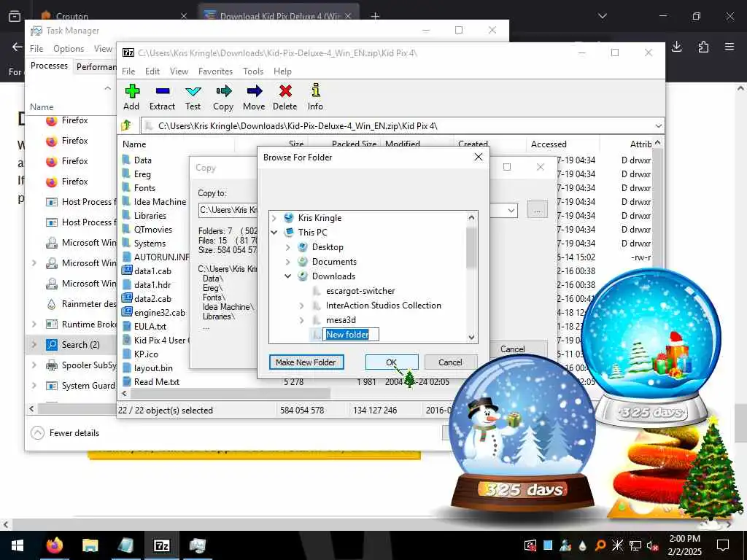The image size is (747, 560).
Task: Open Firefox from the taskbar
Action: pos(54,545)
